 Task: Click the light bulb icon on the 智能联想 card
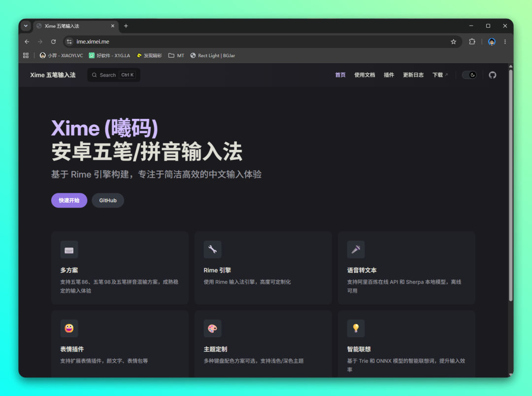point(356,328)
